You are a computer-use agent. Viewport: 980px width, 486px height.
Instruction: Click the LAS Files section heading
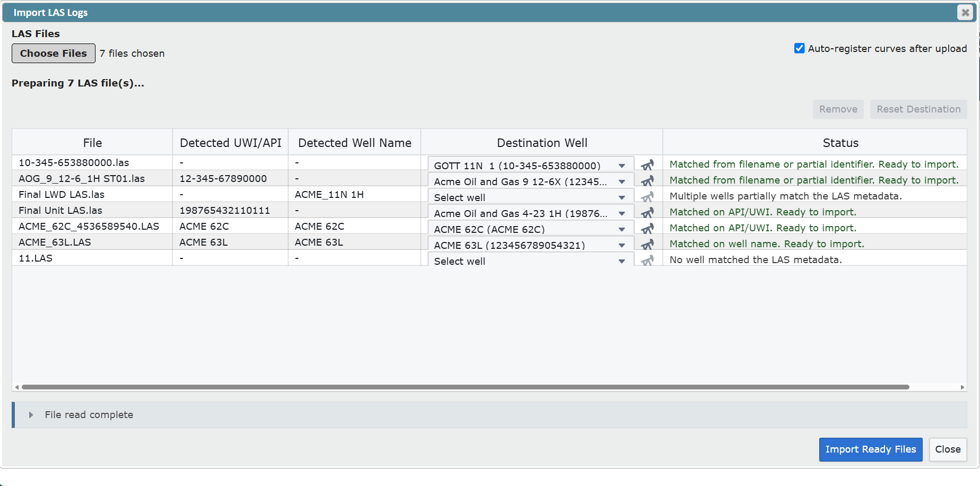36,33
